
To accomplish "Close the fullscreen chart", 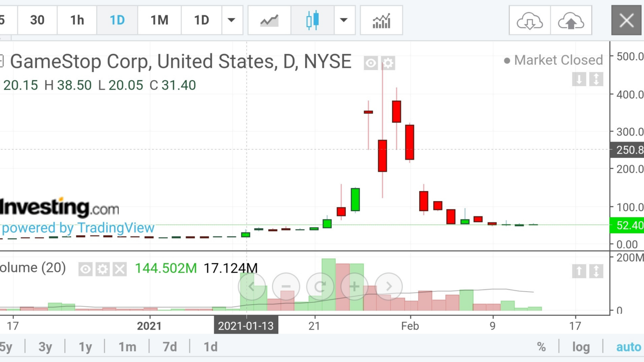I will pos(626,20).
